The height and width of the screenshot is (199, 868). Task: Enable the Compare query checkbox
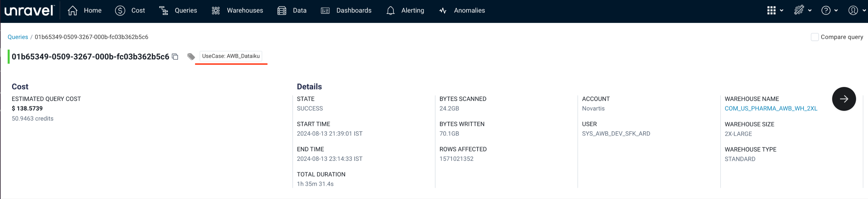[x=815, y=37]
